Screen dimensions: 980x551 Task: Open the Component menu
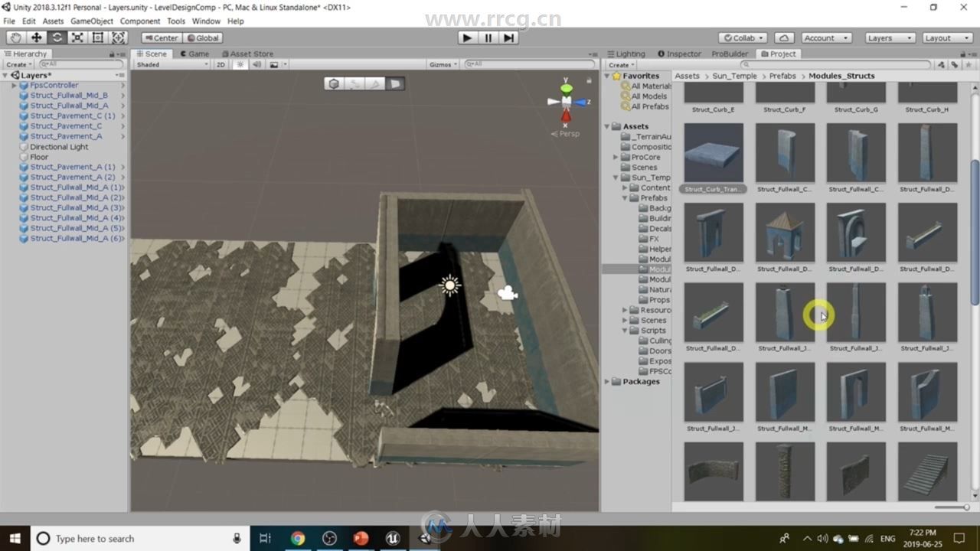(140, 21)
